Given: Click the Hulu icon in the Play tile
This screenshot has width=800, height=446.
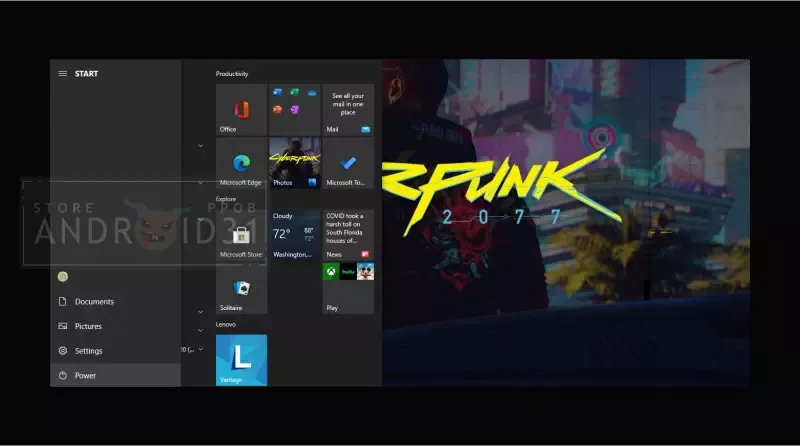Looking at the screenshot, I should [x=348, y=271].
